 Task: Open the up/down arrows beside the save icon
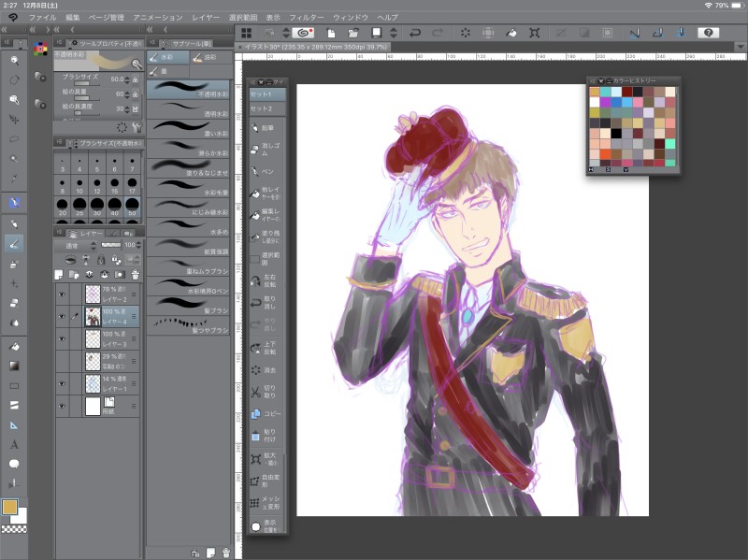(x=394, y=33)
